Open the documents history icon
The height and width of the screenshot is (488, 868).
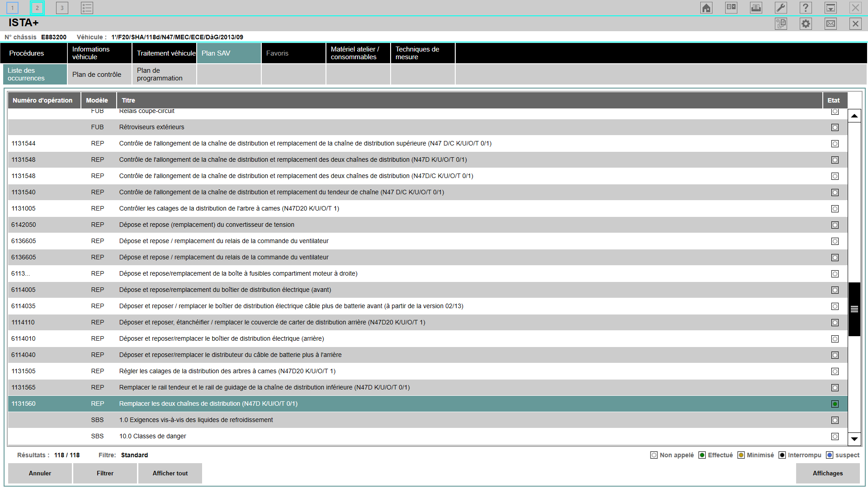click(781, 23)
